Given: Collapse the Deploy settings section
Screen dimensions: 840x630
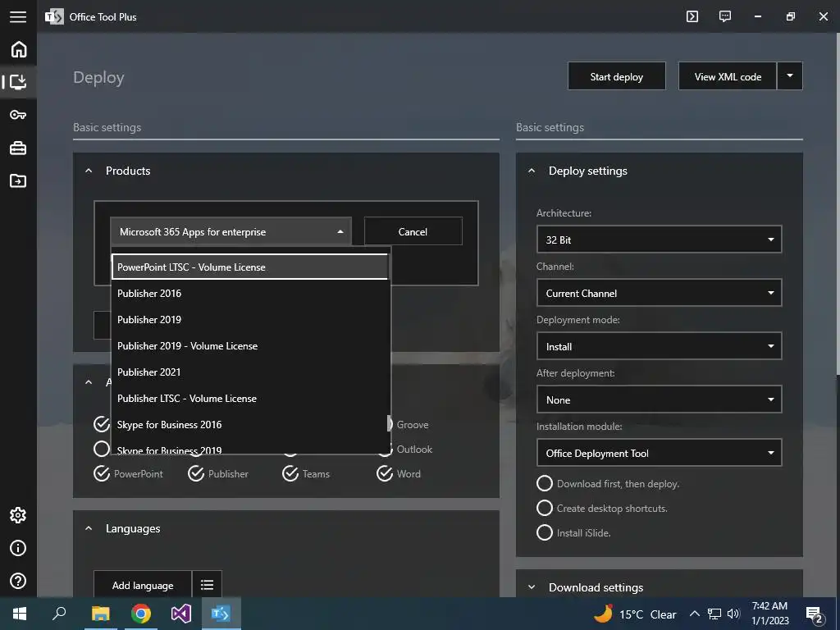Looking at the screenshot, I should (x=532, y=171).
